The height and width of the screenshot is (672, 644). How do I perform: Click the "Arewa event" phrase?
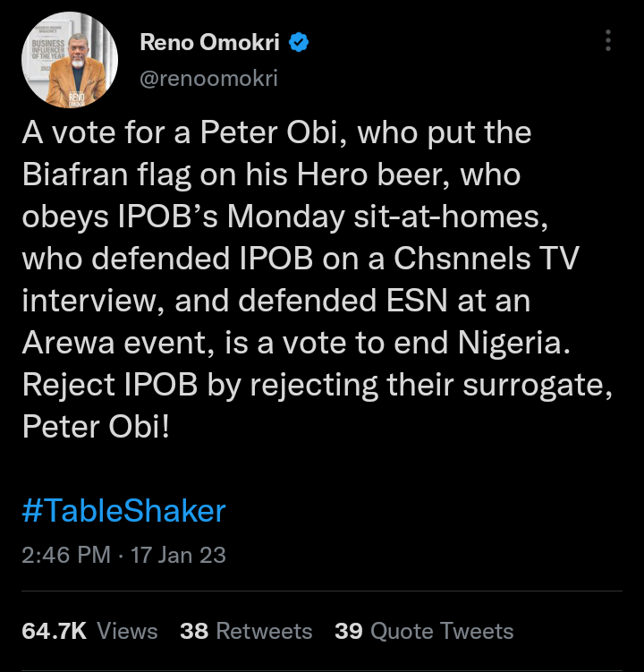click(114, 341)
